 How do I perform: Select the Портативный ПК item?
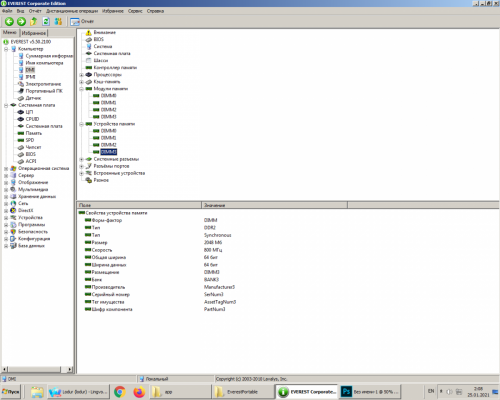44,91
